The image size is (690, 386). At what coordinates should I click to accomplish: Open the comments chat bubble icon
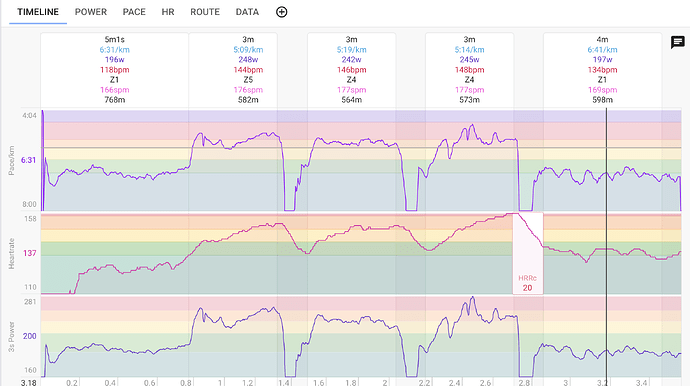[x=677, y=42]
